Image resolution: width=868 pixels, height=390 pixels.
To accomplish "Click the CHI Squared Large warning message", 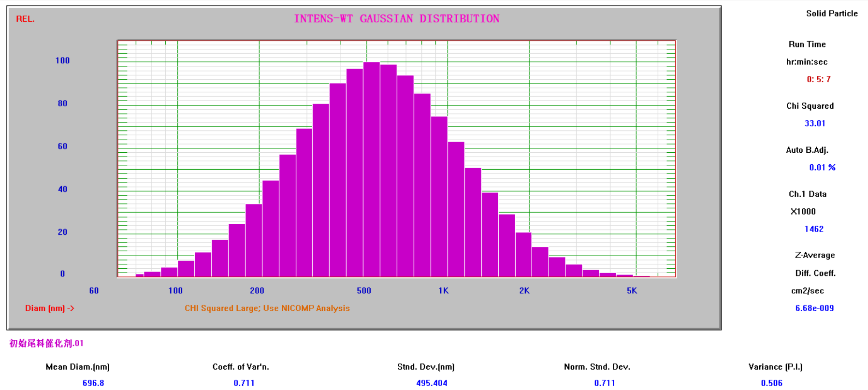I will 267,308.
